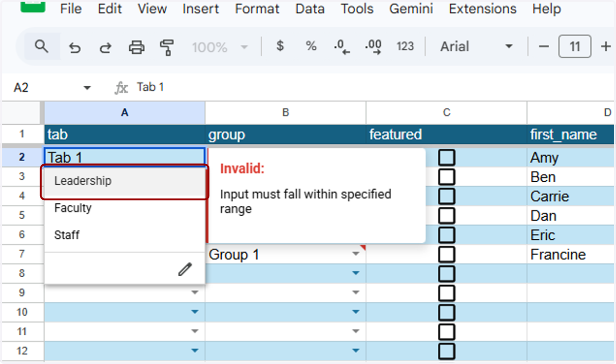
Task: Open the Insert menu
Action: tap(201, 9)
